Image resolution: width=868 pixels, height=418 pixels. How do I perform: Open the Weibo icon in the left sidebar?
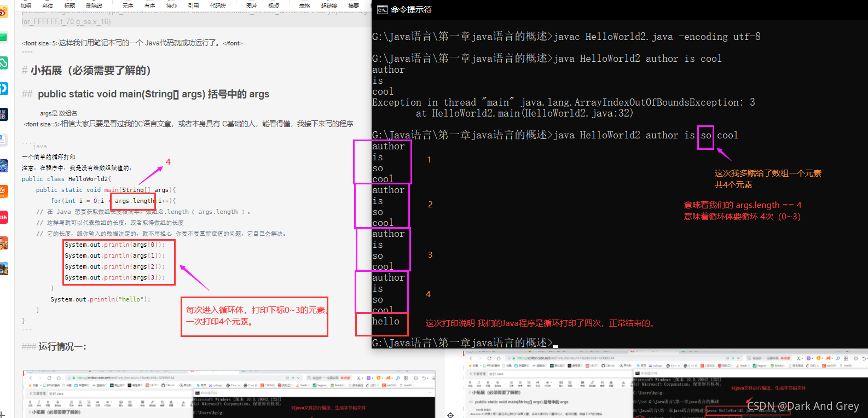click(x=3, y=12)
